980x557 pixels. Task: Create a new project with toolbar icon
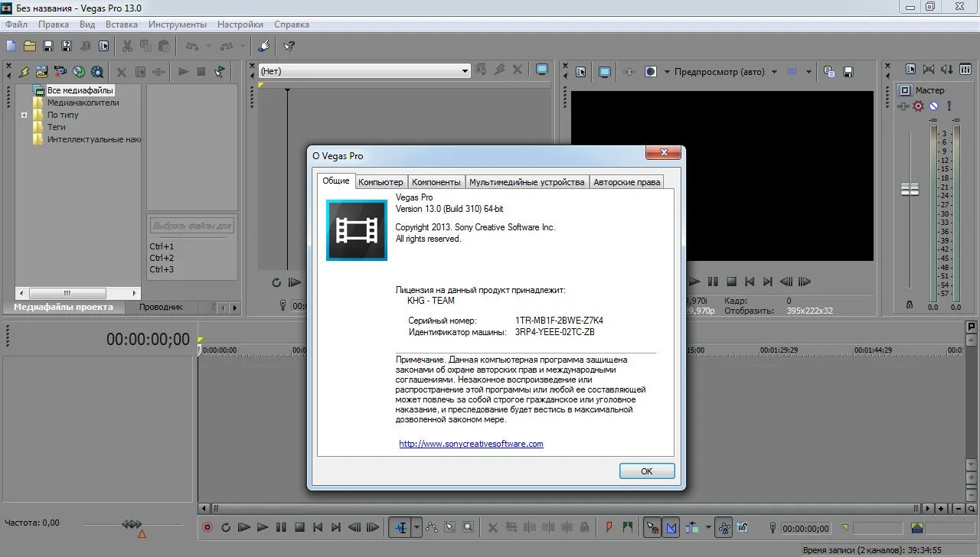(x=11, y=46)
